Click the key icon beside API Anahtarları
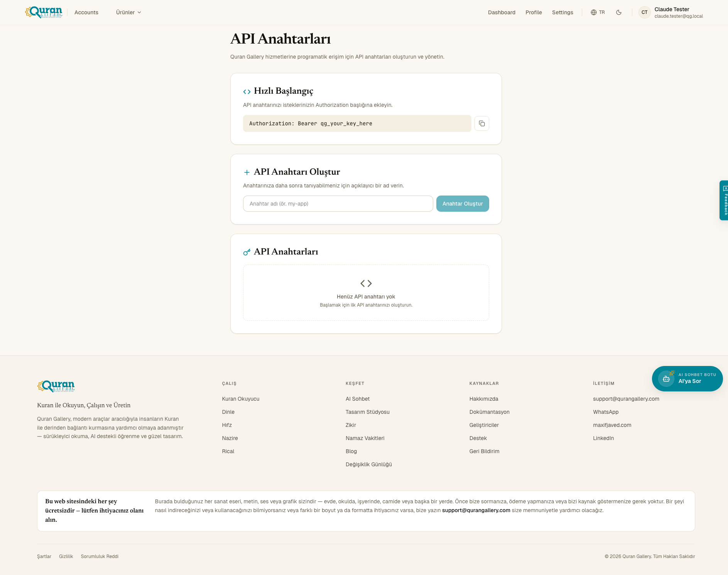Image resolution: width=728 pixels, height=575 pixels. [247, 252]
